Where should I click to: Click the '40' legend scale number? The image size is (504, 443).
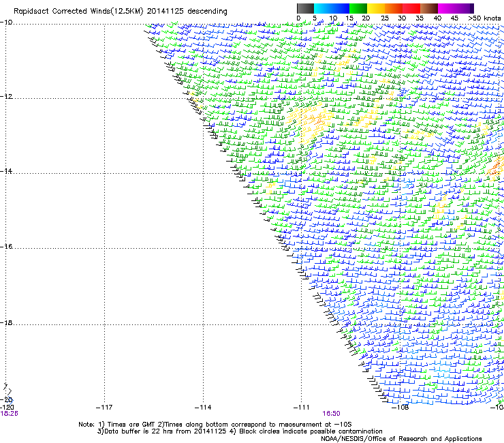(437, 18)
